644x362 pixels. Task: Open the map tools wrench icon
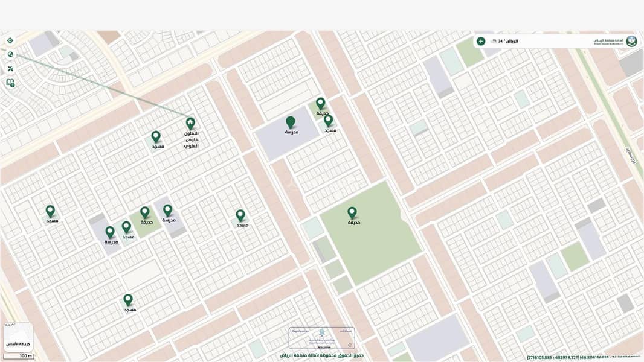(x=10, y=68)
